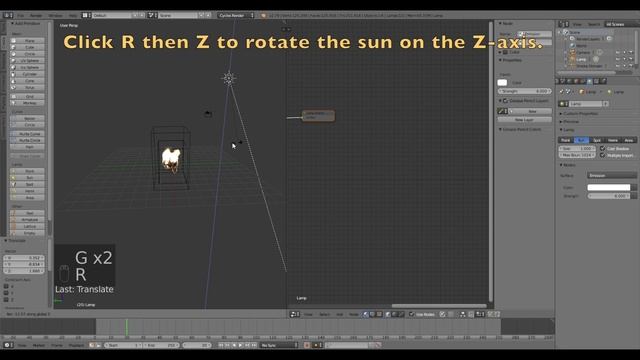Viewport: 640px width, 360px height.
Task: Adjust the Strength slider in node sidebar
Action: pos(525,91)
